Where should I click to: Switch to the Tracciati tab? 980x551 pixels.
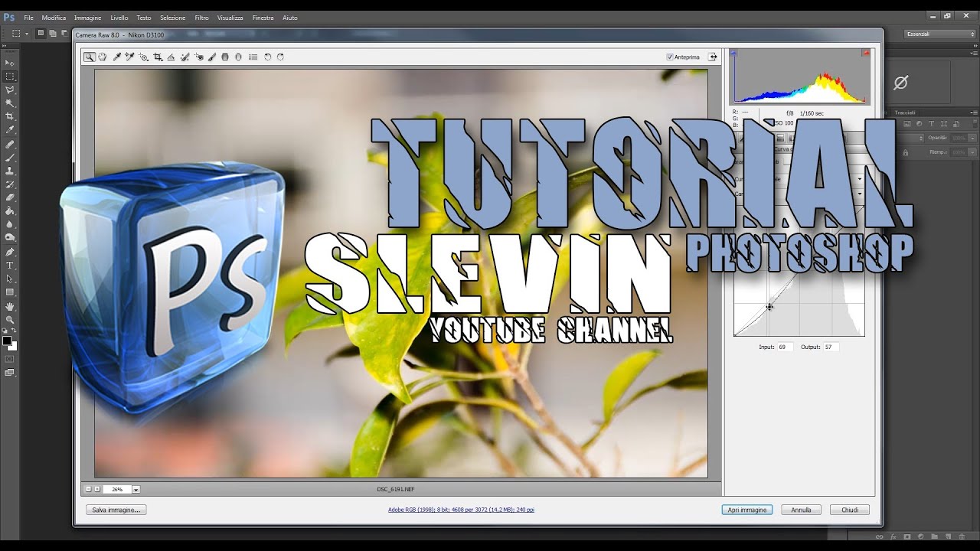tap(905, 112)
